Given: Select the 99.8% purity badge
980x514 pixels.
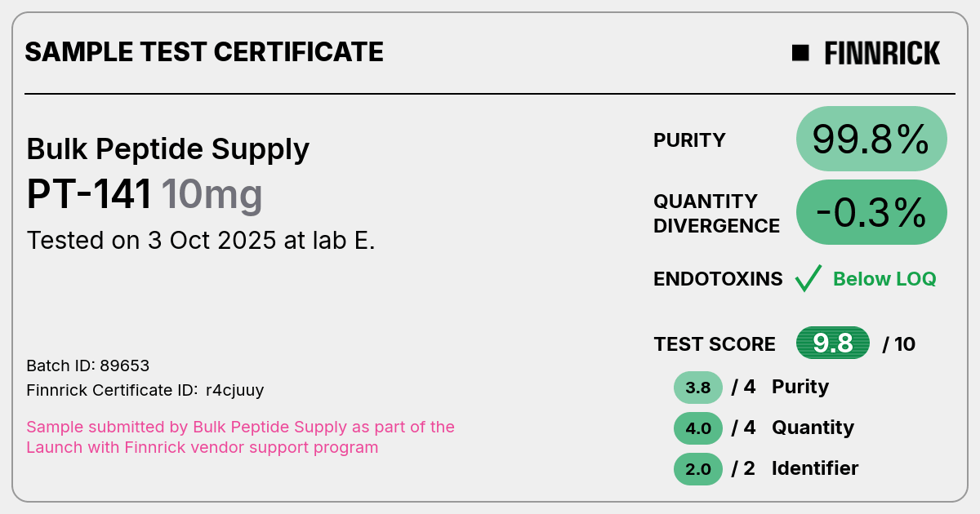Looking at the screenshot, I should point(871,139).
